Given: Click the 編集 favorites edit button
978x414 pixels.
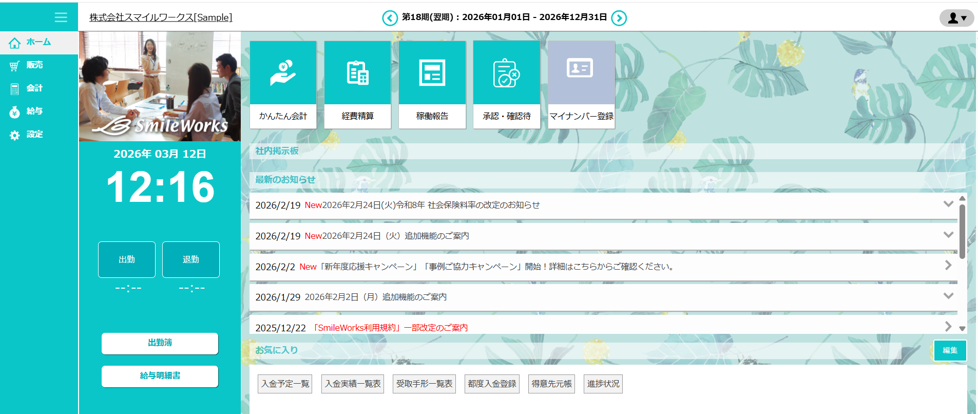Looking at the screenshot, I should pos(950,350).
